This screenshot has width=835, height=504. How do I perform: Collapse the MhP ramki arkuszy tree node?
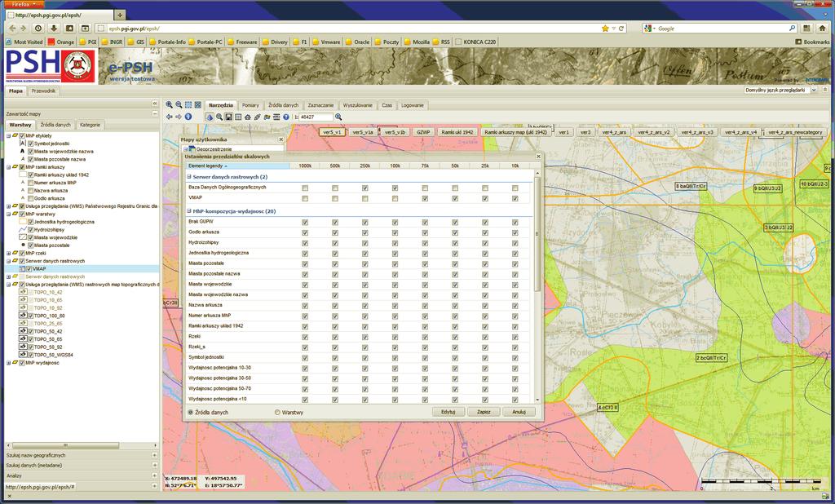tap(8, 166)
